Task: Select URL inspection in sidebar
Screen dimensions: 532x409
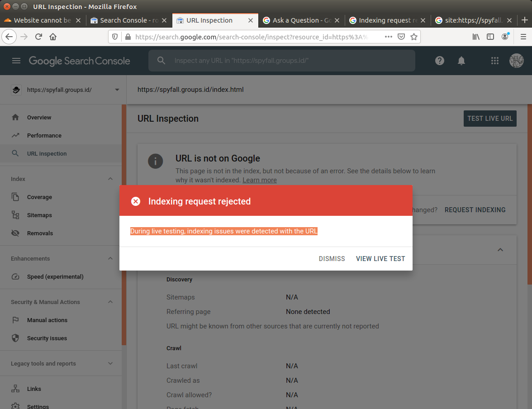Action: pyautogui.click(x=61, y=153)
